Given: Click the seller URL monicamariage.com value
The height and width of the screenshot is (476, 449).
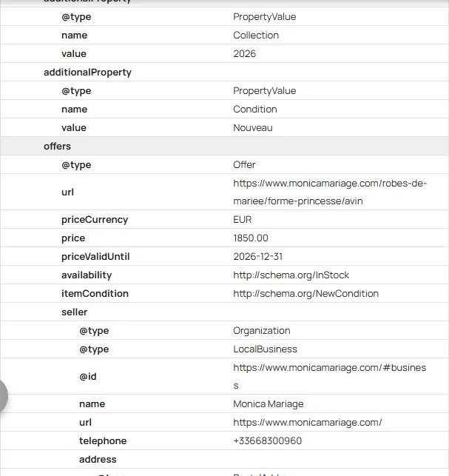Looking at the screenshot, I should tap(307, 423).
